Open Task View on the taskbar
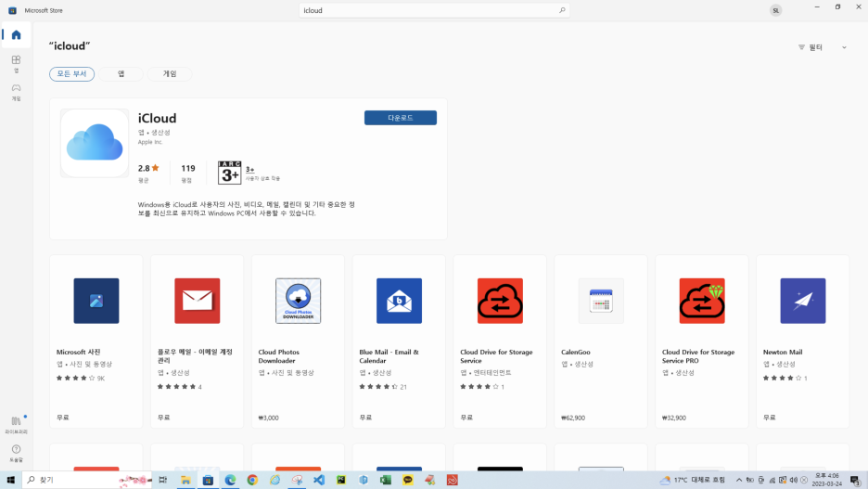Viewport: 868px width, 489px height. (x=163, y=480)
